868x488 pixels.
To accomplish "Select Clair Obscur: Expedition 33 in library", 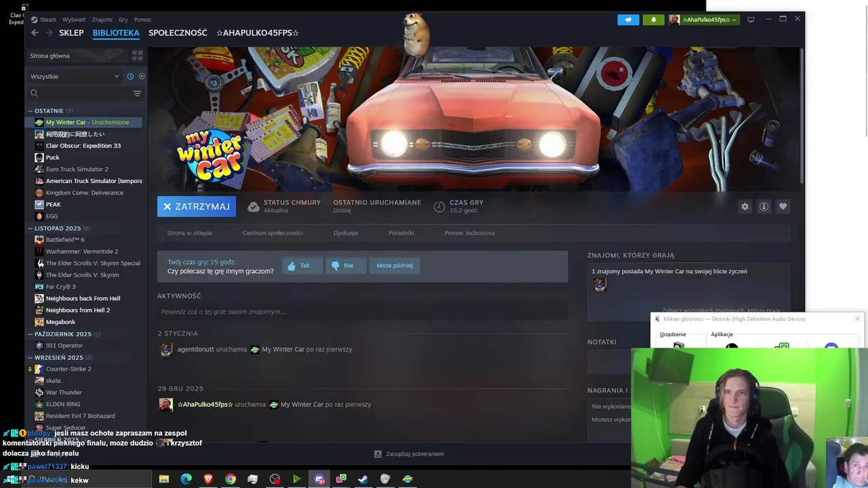I will 83,146.
